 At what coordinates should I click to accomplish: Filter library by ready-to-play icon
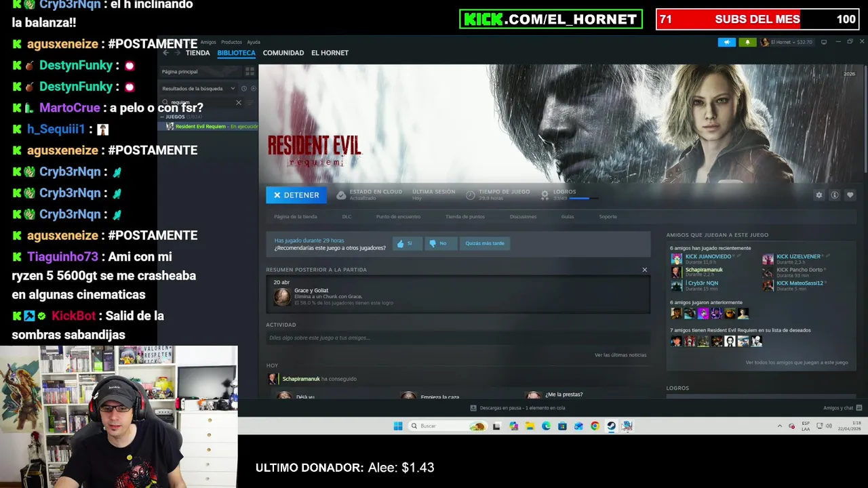tap(254, 88)
